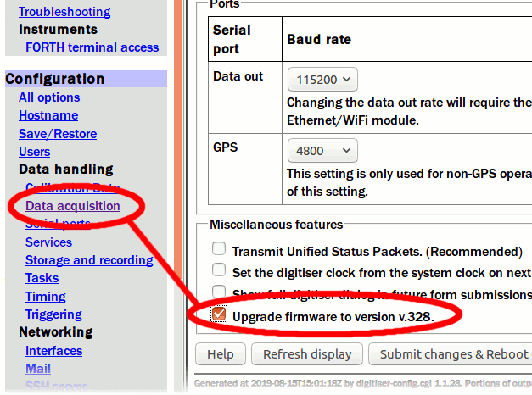Open the Data out baud rate dropdown

(x=322, y=80)
